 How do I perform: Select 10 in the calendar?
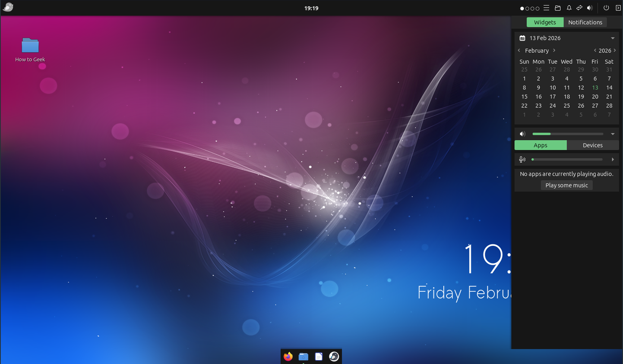tap(553, 88)
